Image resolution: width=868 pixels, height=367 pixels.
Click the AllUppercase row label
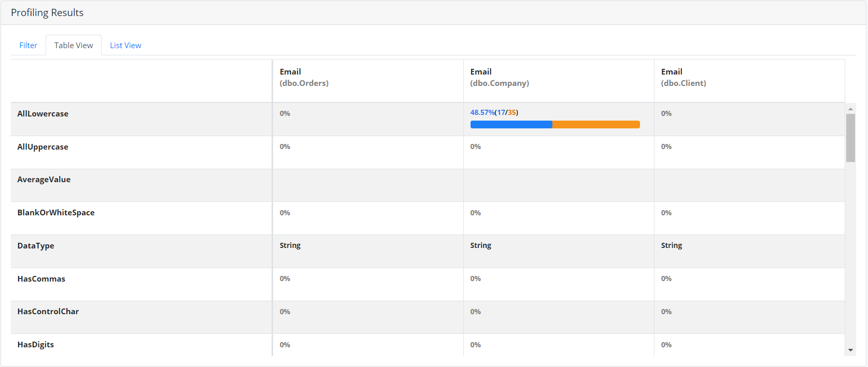[43, 147]
